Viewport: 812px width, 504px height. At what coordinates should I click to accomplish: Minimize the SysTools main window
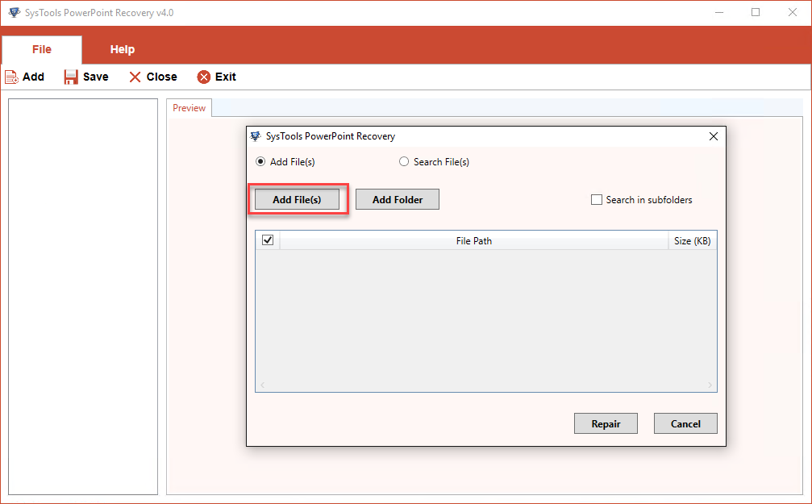[x=719, y=12]
